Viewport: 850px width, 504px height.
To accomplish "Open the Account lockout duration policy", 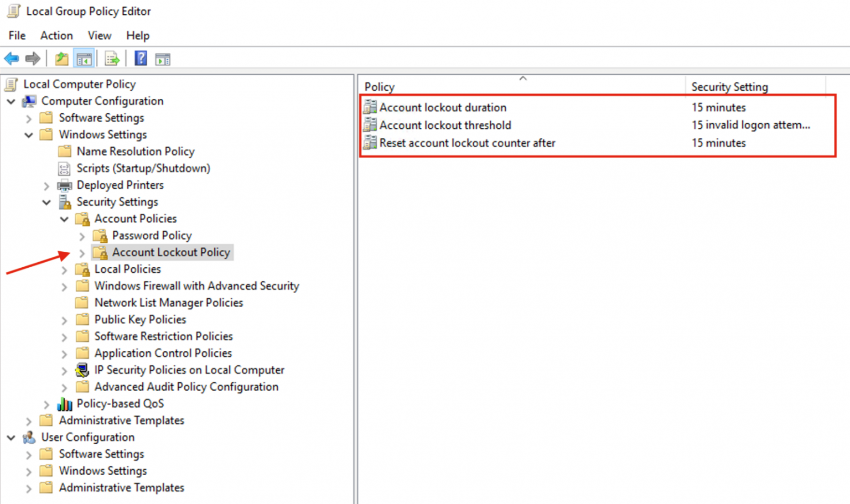I will point(443,107).
